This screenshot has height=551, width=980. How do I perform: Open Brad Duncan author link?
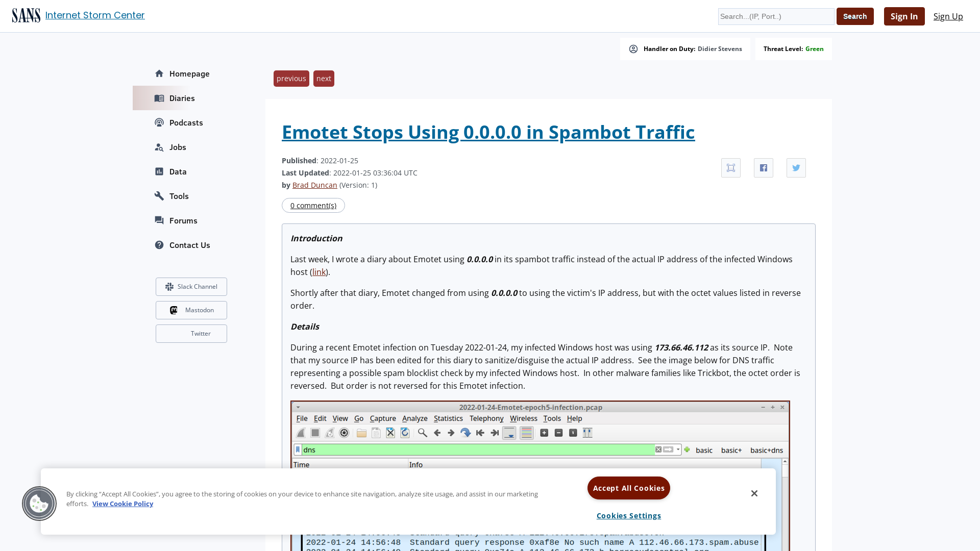(314, 185)
